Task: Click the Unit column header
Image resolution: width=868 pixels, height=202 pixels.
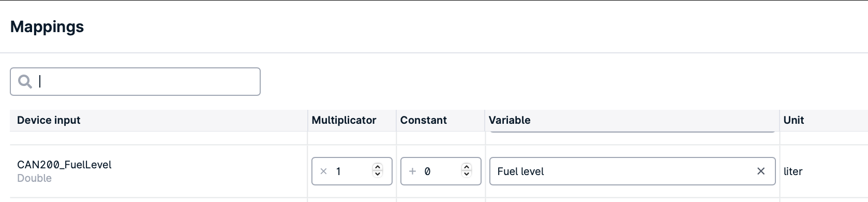Action: pyautogui.click(x=794, y=120)
